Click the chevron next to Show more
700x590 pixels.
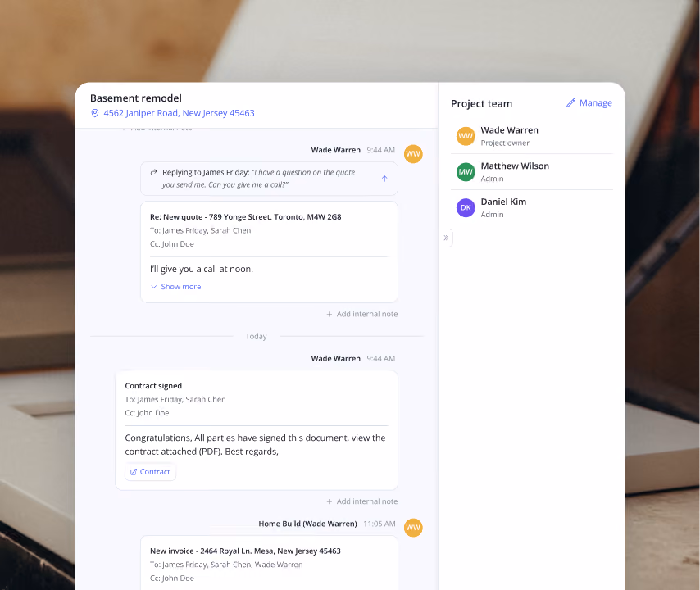coord(153,287)
